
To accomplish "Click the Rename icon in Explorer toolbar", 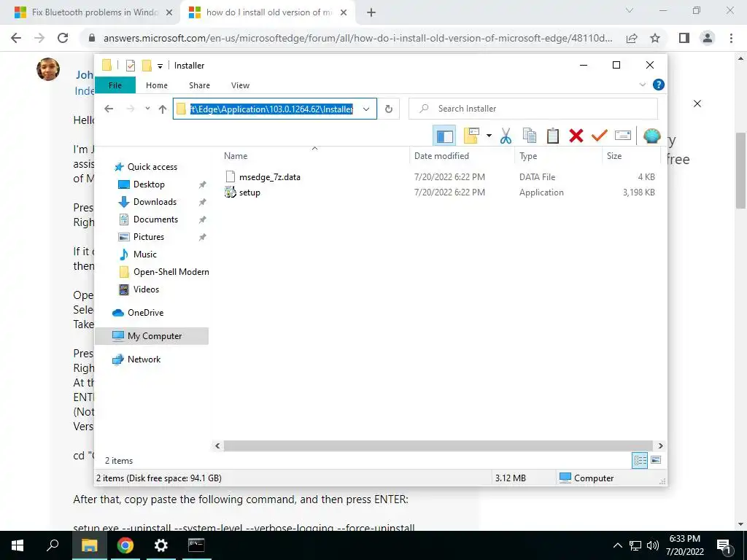I will coord(623,136).
